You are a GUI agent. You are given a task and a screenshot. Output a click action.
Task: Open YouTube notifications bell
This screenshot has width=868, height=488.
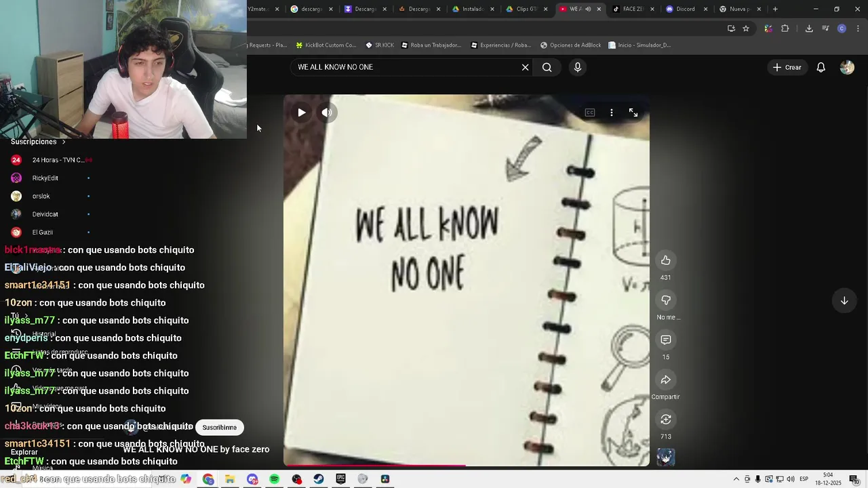(821, 67)
